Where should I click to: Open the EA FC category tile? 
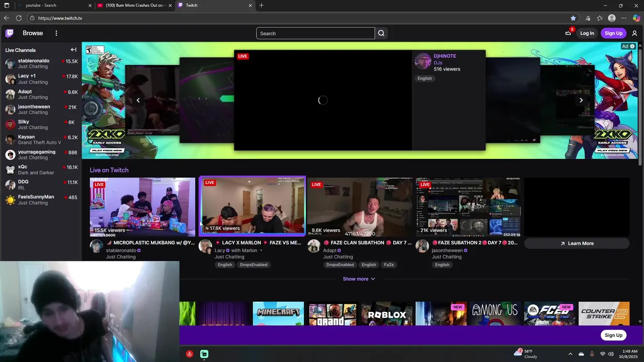[550, 313]
